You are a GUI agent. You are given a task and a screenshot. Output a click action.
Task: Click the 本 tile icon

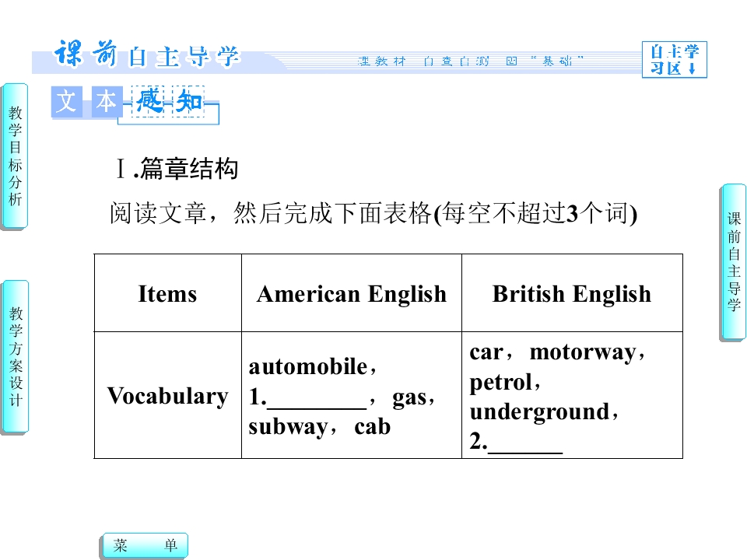tap(107, 101)
